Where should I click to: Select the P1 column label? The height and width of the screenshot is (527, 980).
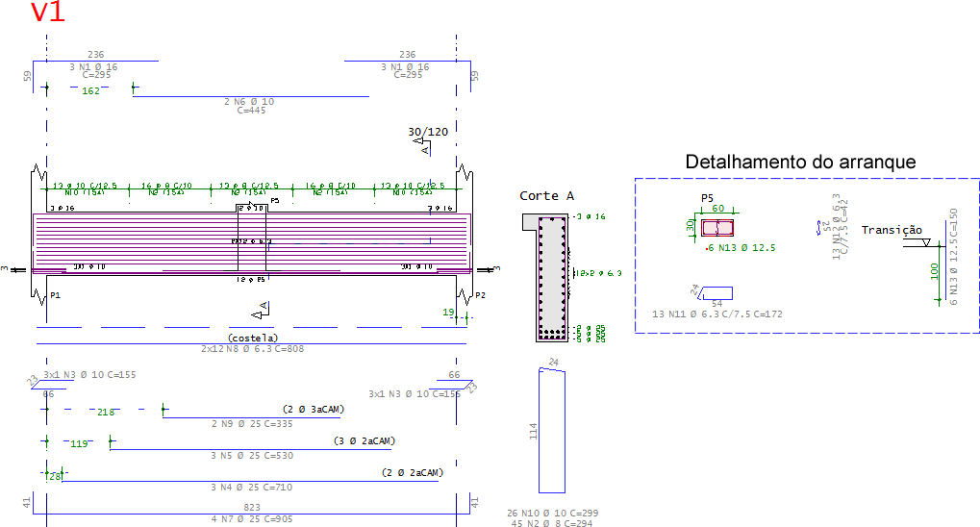tap(55, 295)
